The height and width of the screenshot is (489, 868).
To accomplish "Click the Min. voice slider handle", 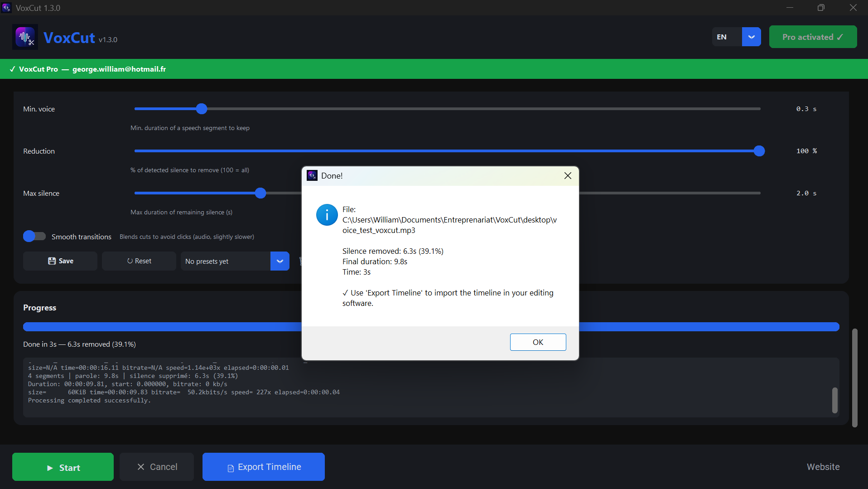I will [x=202, y=109].
